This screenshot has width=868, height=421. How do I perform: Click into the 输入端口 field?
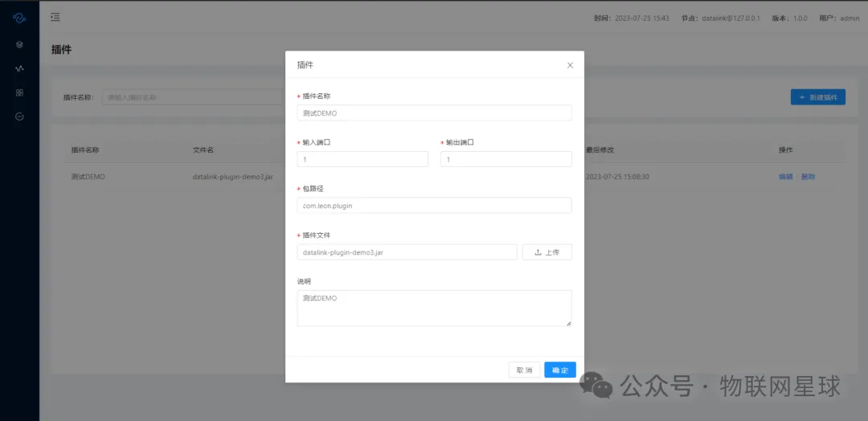[362, 159]
